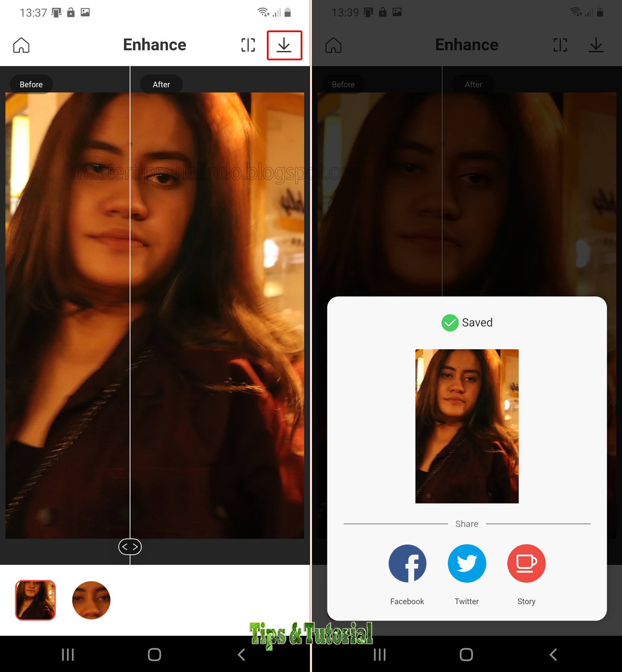622x672 pixels.
Task: Tap the Facebook label text
Action: (407, 601)
